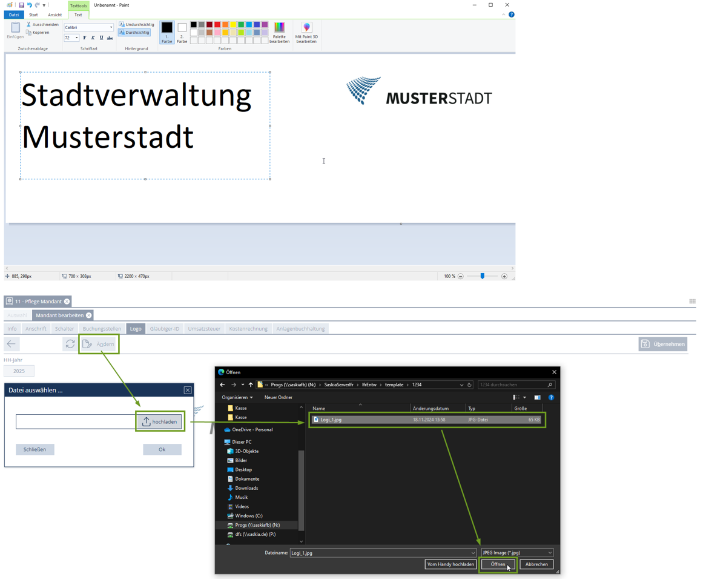
Task: Open the Datei menu in Paint
Action: coord(13,15)
